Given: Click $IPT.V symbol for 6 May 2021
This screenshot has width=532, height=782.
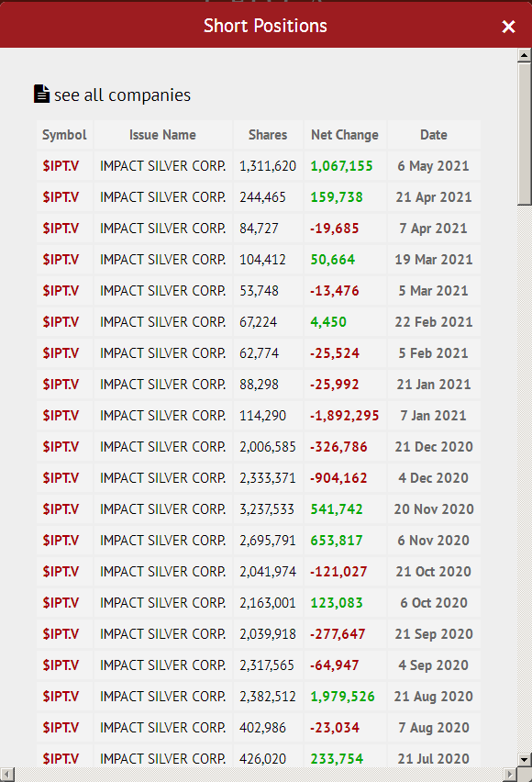Looking at the screenshot, I should click(61, 166).
